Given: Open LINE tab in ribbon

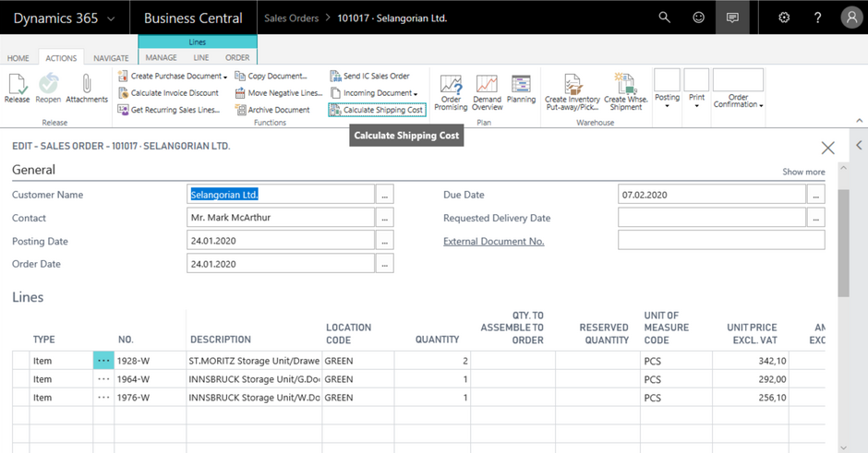Looking at the screenshot, I should (201, 57).
